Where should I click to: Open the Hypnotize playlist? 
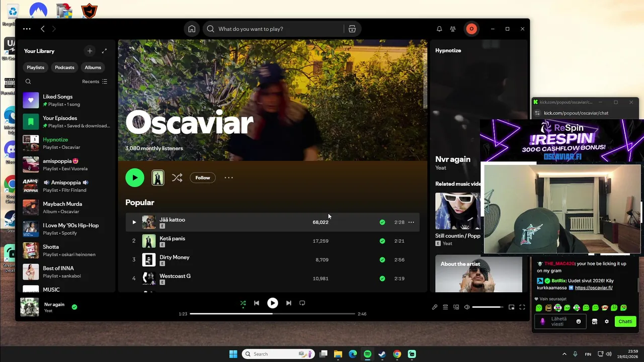coord(66,143)
